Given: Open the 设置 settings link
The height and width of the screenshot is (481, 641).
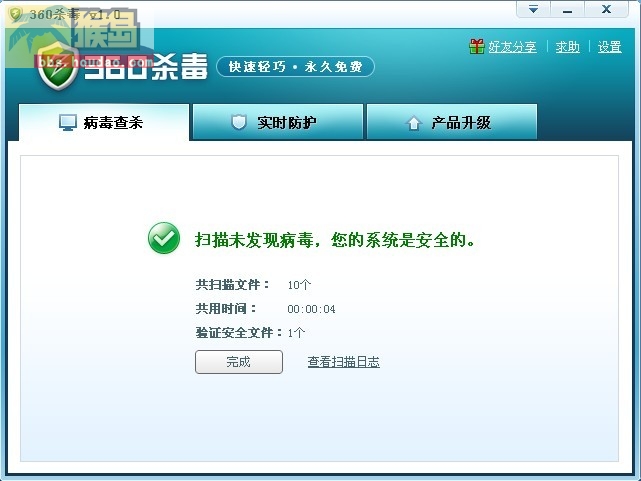Looking at the screenshot, I should 610,47.
